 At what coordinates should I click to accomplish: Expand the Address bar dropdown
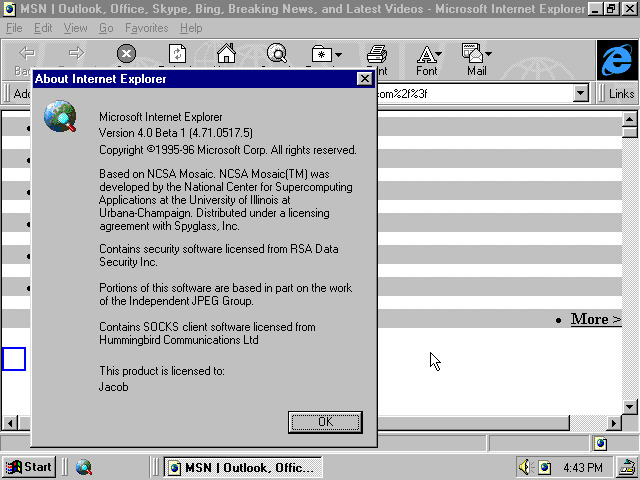click(580, 93)
